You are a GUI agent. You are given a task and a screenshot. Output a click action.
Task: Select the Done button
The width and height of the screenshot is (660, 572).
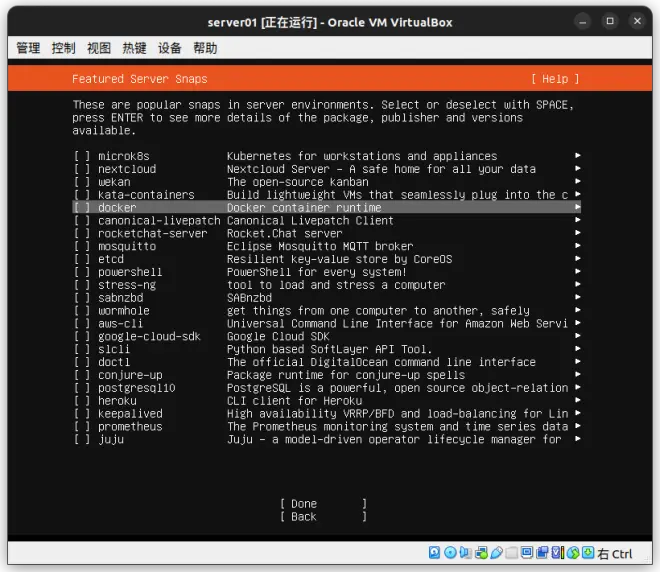click(x=323, y=504)
